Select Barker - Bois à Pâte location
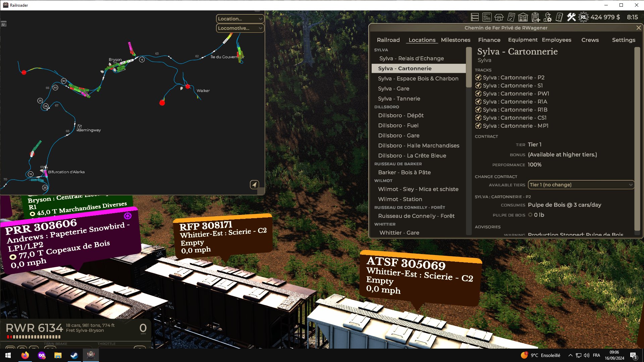This screenshot has width=644, height=362. 418,172
